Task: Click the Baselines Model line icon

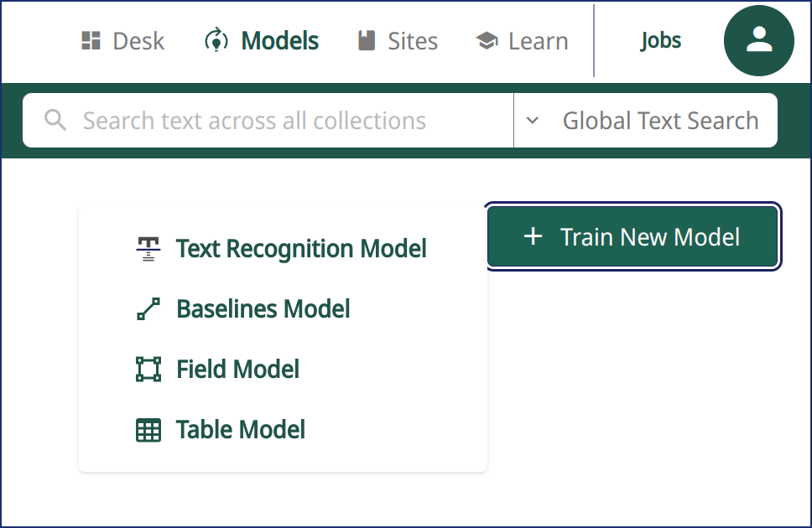Action: (148, 308)
